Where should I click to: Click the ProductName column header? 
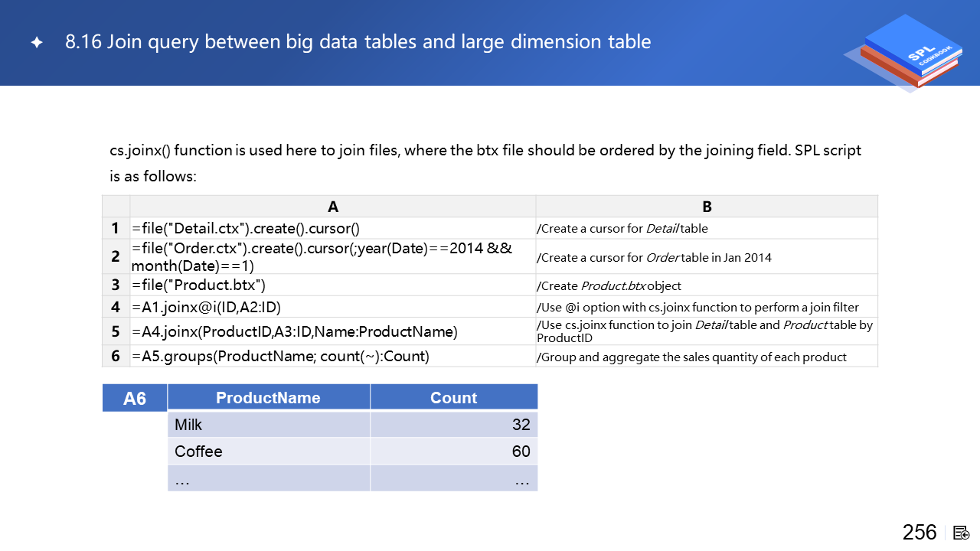pos(268,397)
